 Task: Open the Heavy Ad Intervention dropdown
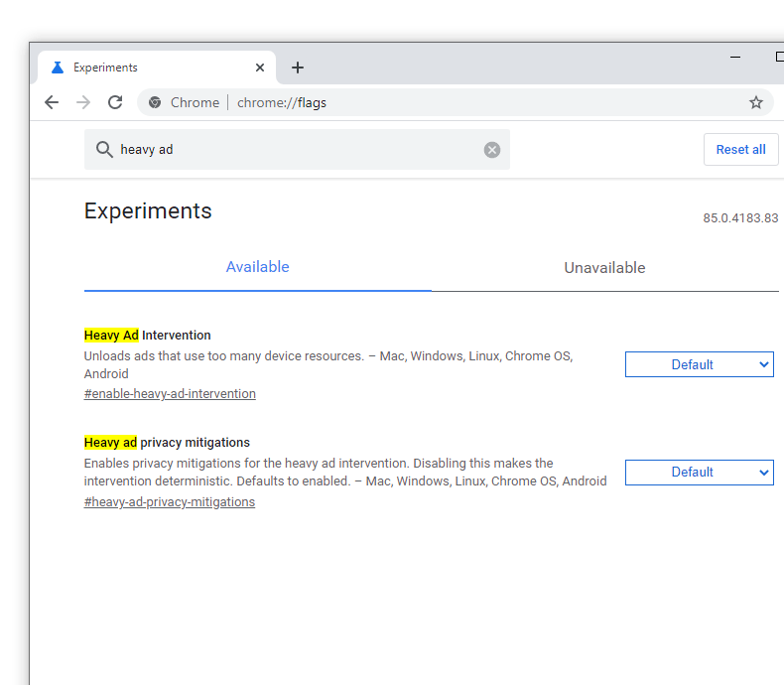[x=699, y=364]
